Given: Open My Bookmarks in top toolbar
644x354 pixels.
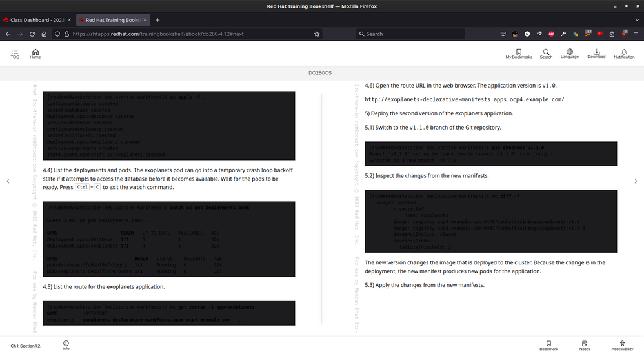Looking at the screenshot, I should click(519, 54).
